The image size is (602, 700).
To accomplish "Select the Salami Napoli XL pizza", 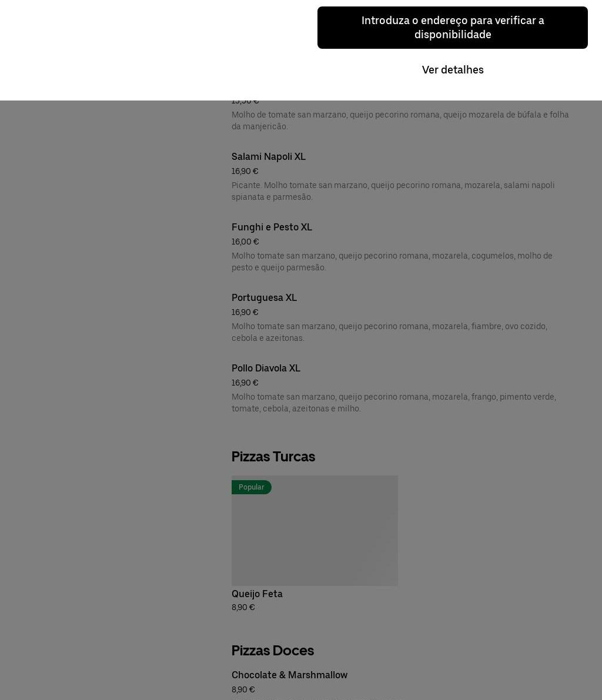I will coord(269,157).
